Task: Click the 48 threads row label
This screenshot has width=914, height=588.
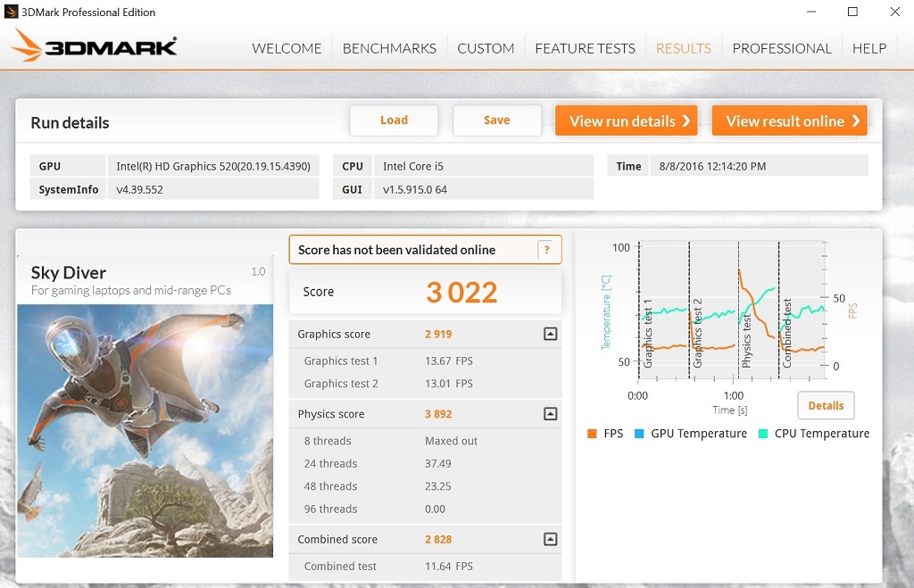Action: pos(330,486)
